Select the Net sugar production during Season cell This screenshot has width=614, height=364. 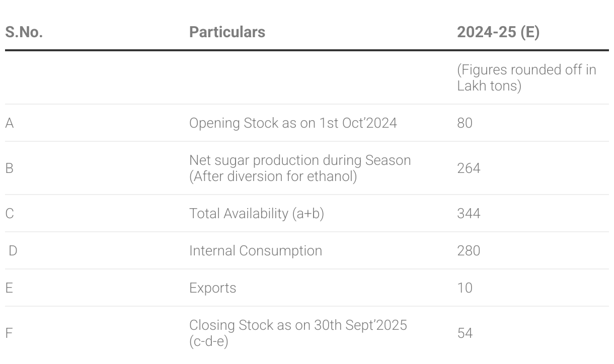[300, 168]
